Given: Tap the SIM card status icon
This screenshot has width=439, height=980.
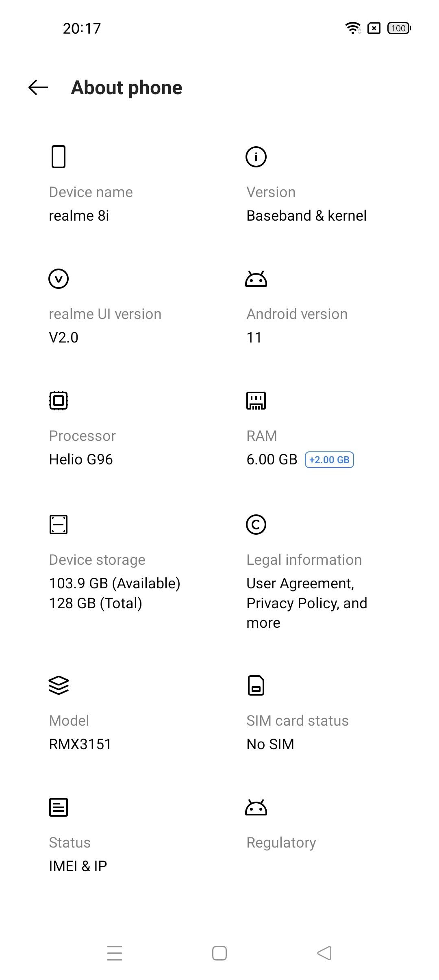Looking at the screenshot, I should pyautogui.click(x=256, y=685).
